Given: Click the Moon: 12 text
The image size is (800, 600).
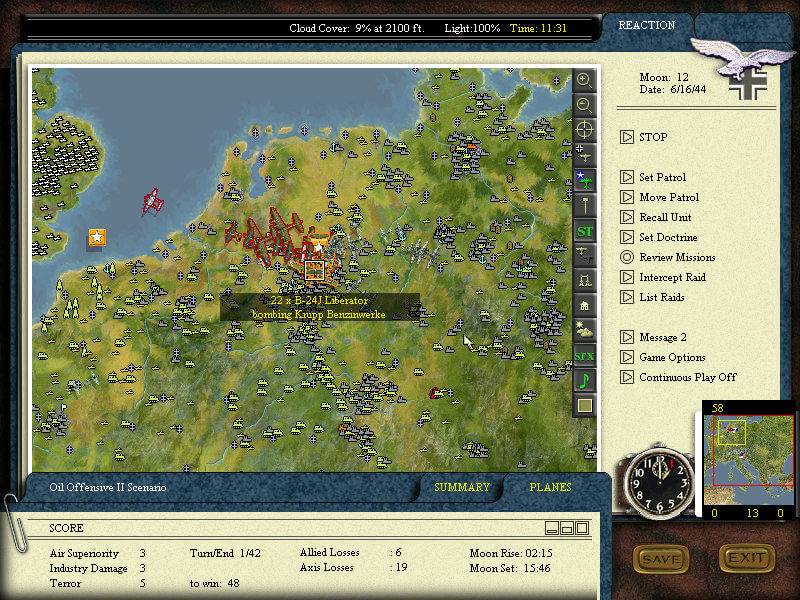Looking at the screenshot, I should click(664, 78).
